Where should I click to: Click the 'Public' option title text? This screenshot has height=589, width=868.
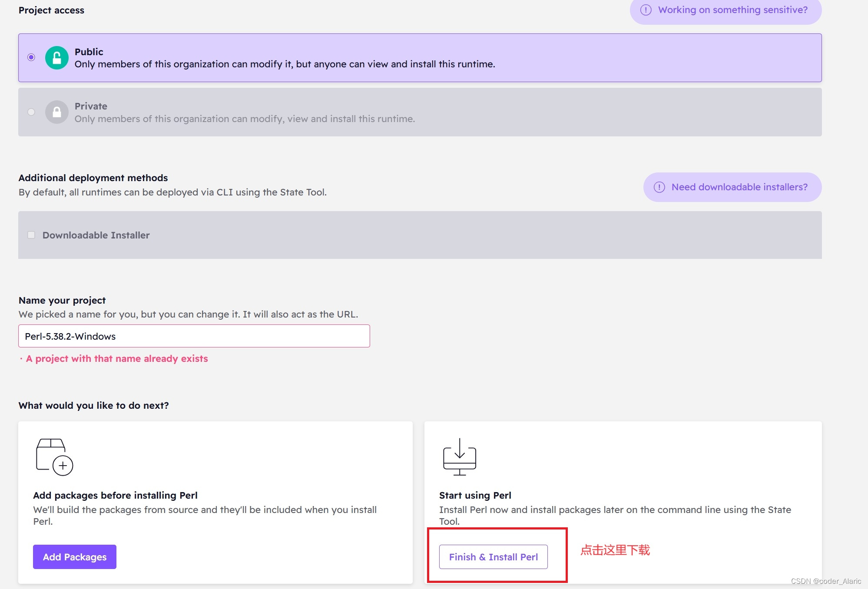click(x=89, y=52)
